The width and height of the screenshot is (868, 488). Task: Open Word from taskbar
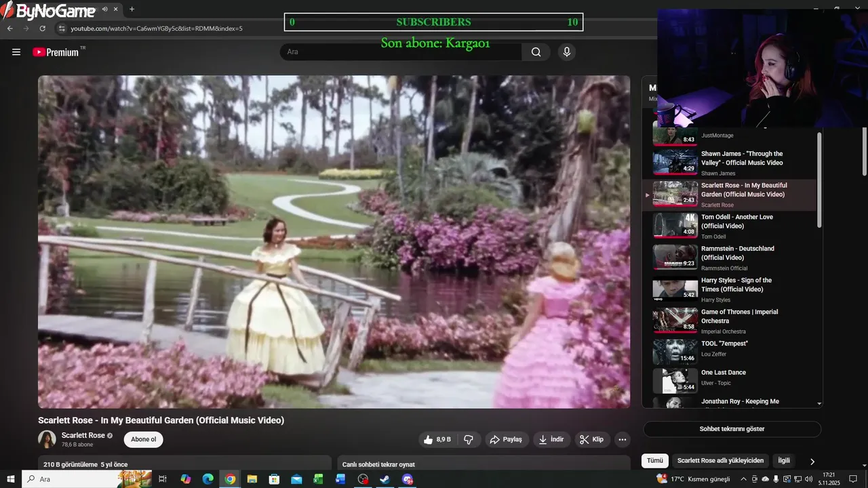(340, 479)
